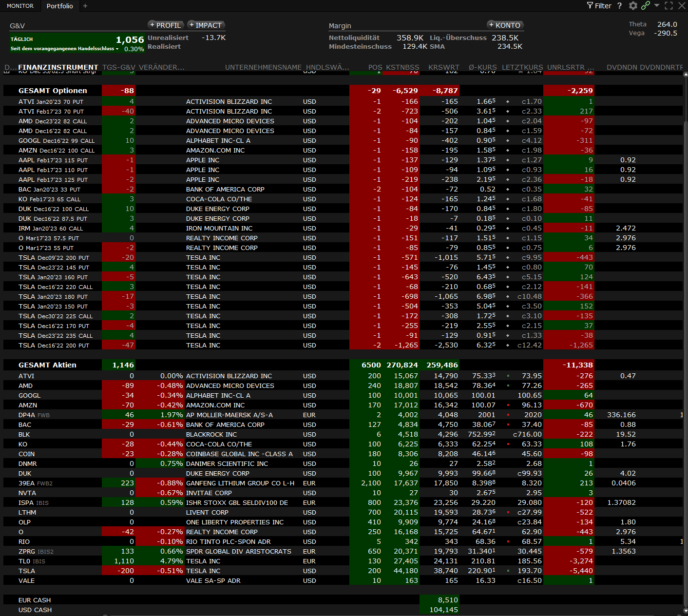Expand the PROFIL section
Screen dimensions: 688x616
point(166,25)
